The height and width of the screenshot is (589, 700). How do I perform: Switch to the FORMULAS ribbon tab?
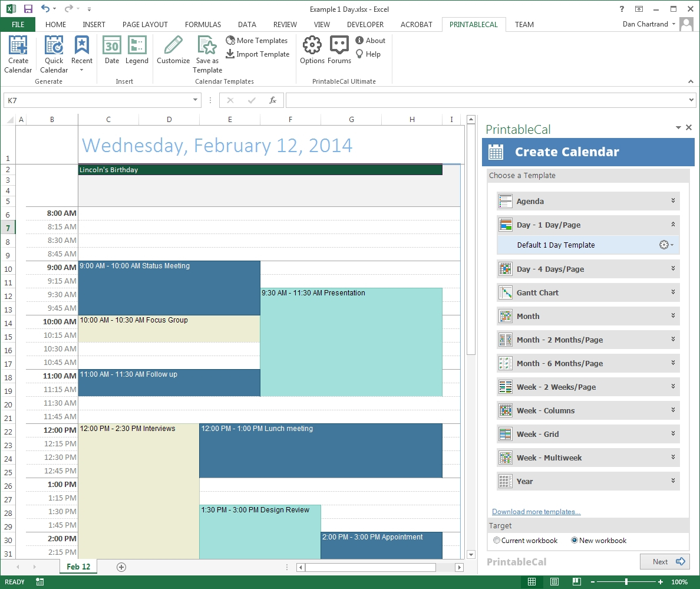[203, 25]
